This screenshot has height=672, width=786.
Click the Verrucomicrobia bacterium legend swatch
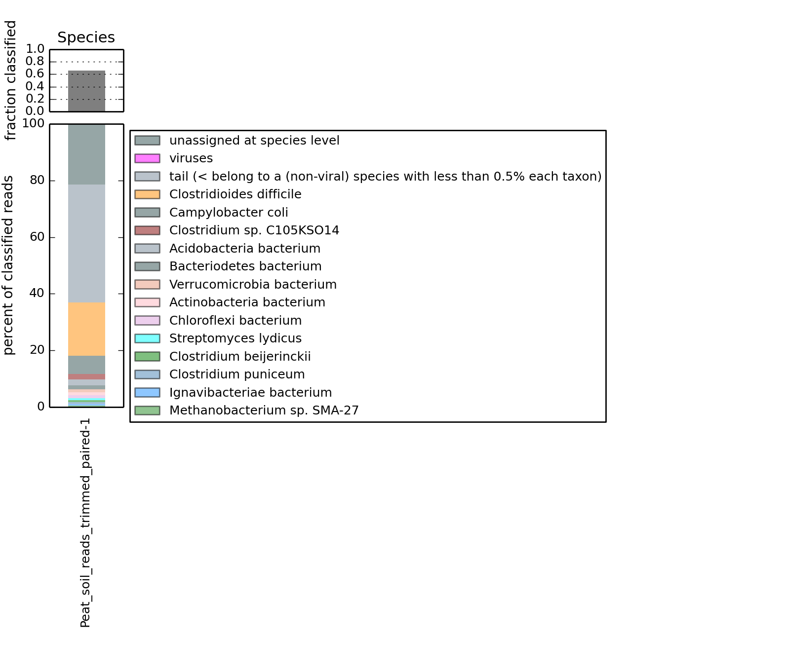(x=147, y=285)
